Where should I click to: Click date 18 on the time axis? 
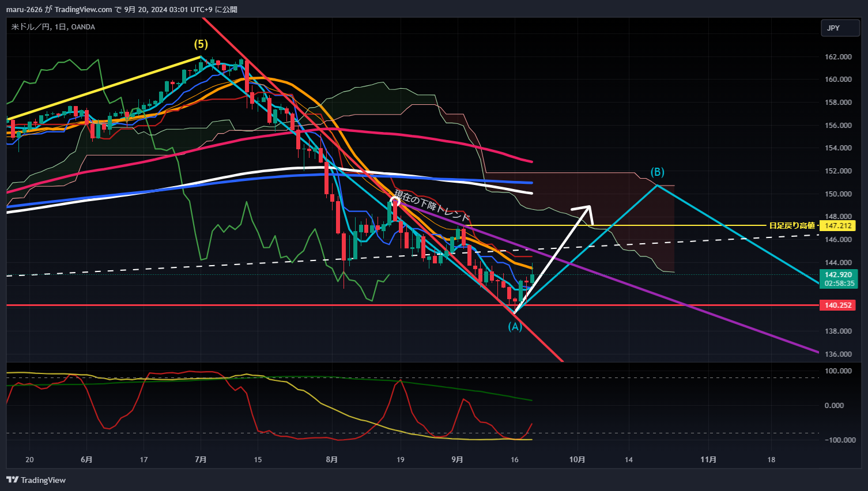[x=771, y=460]
